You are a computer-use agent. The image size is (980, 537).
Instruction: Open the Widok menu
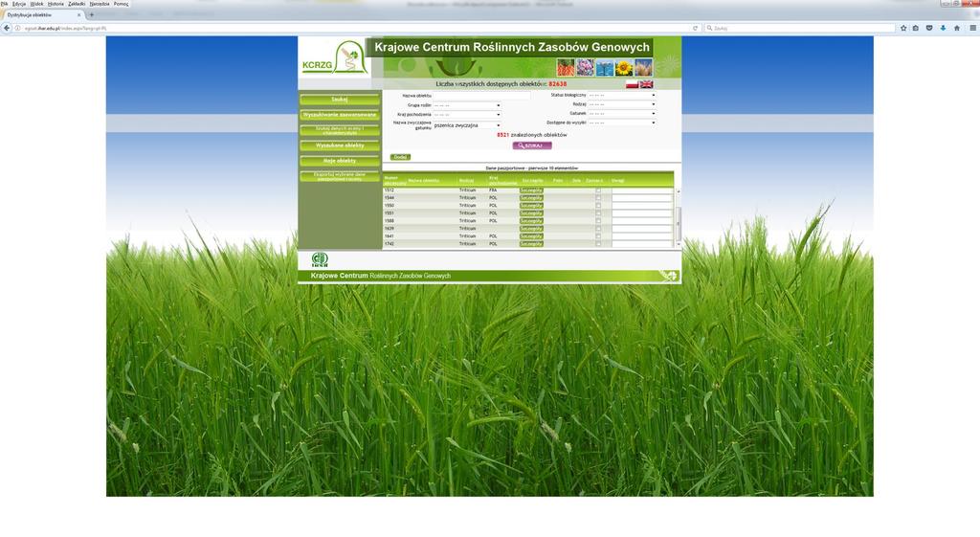pos(37,4)
